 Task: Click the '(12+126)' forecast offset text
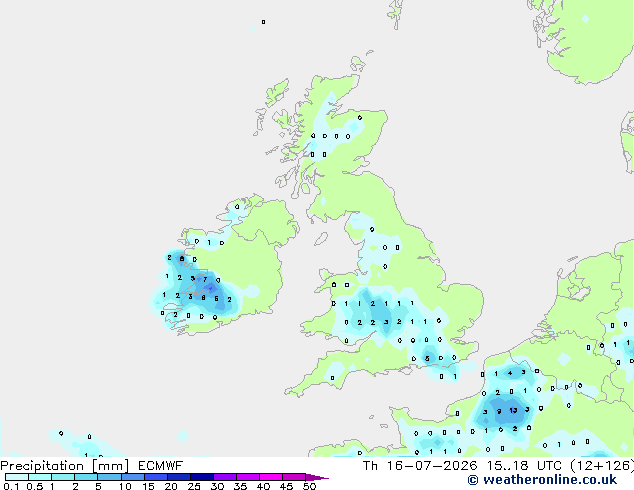(x=602, y=466)
